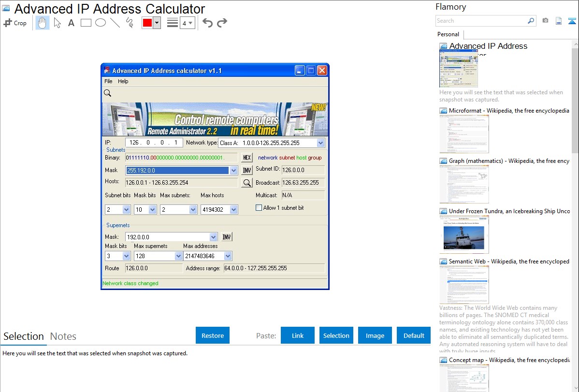Click the Flamory Search field
579x392 pixels.
(481, 21)
